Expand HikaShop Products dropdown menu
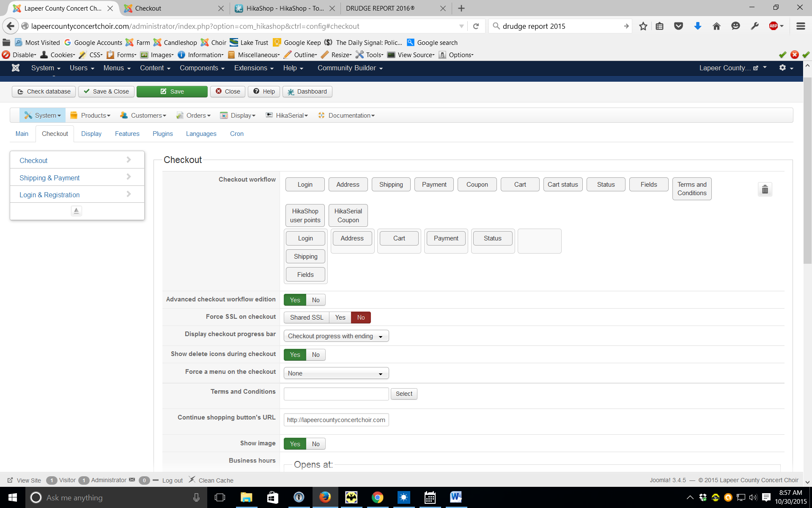Image resolution: width=812 pixels, height=508 pixels. click(91, 116)
